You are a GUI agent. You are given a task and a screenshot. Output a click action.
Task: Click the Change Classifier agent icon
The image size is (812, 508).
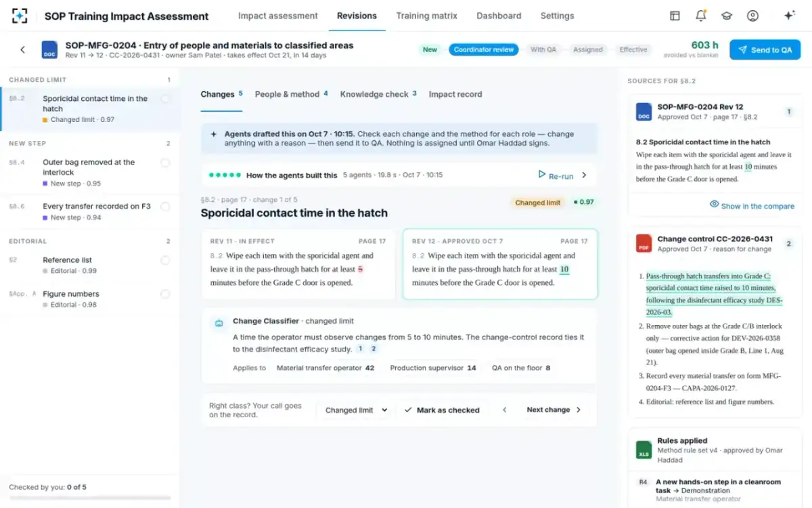point(219,324)
